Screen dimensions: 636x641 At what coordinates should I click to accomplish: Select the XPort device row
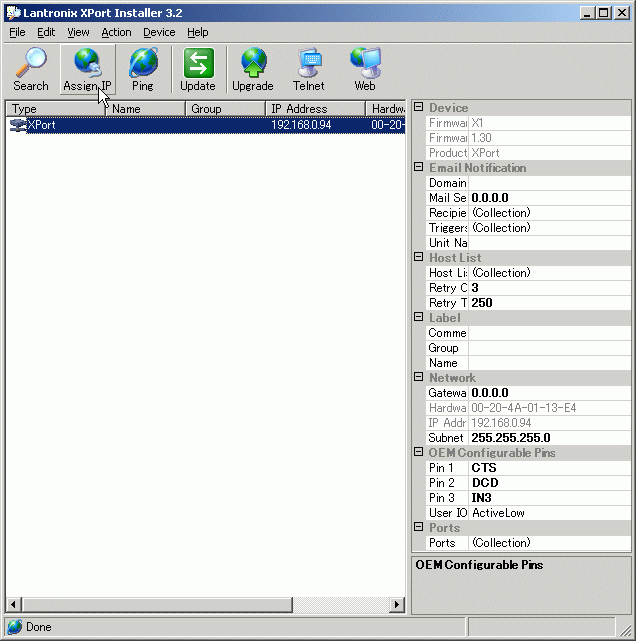pos(206,125)
